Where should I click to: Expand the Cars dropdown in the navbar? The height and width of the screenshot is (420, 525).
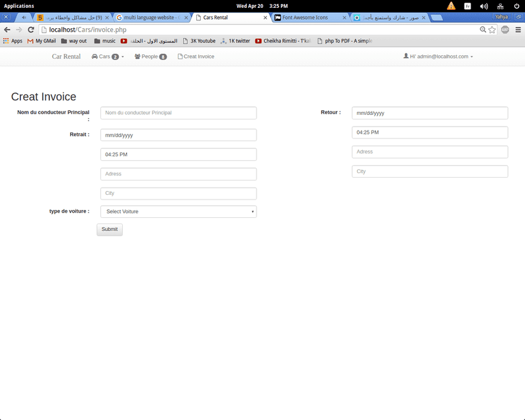click(x=108, y=56)
